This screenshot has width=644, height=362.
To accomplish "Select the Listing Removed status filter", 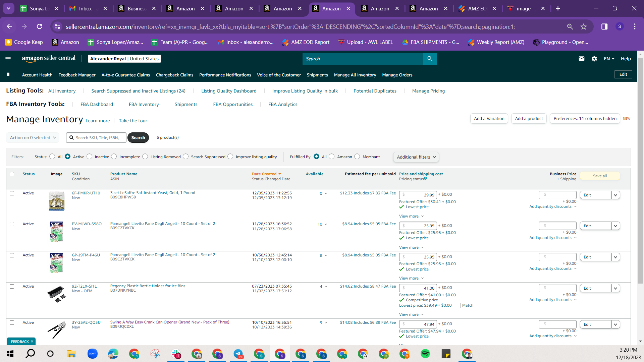I will pos(145,157).
